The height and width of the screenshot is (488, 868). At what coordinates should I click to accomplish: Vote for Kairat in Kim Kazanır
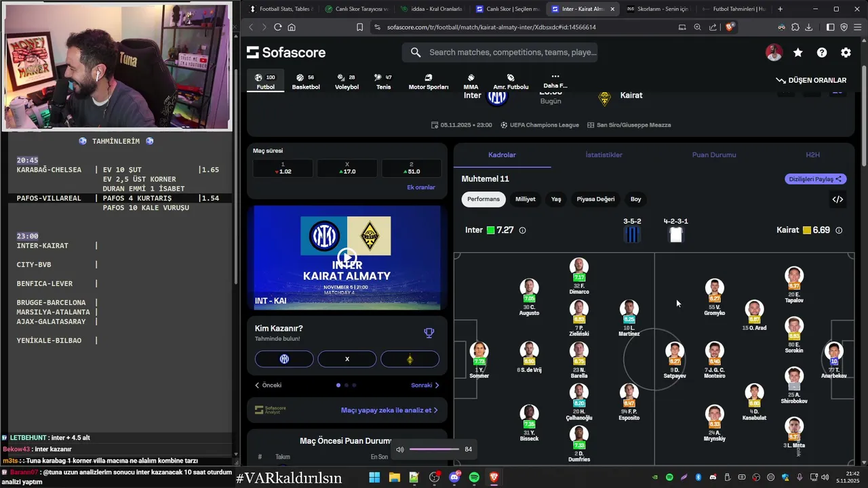pos(410,359)
